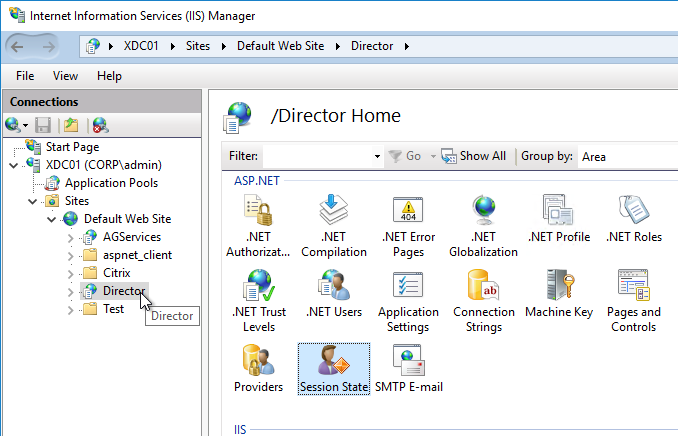The height and width of the screenshot is (436, 678).
Task: Click XDC01 in the address breadcrumb
Action: point(141,46)
